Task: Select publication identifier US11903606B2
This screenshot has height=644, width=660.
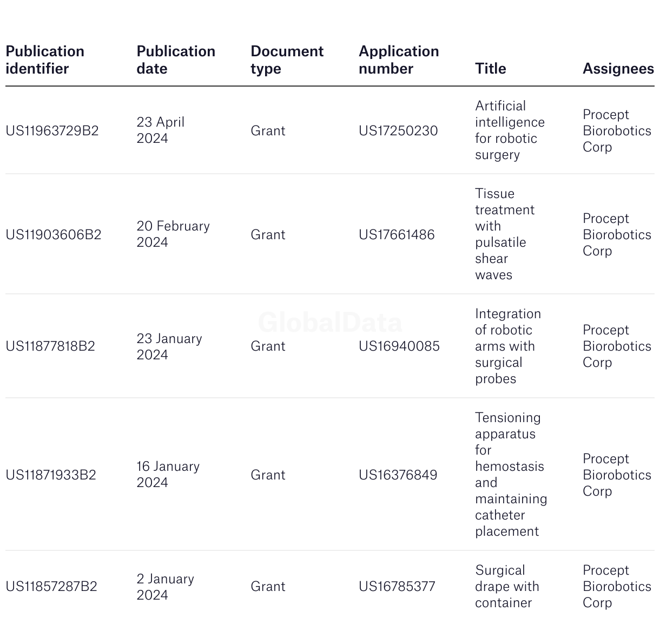Action: pyautogui.click(x=53, y=235)
